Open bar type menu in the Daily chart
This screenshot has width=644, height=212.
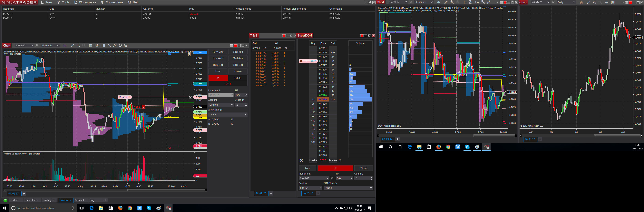tap(581, 2)
